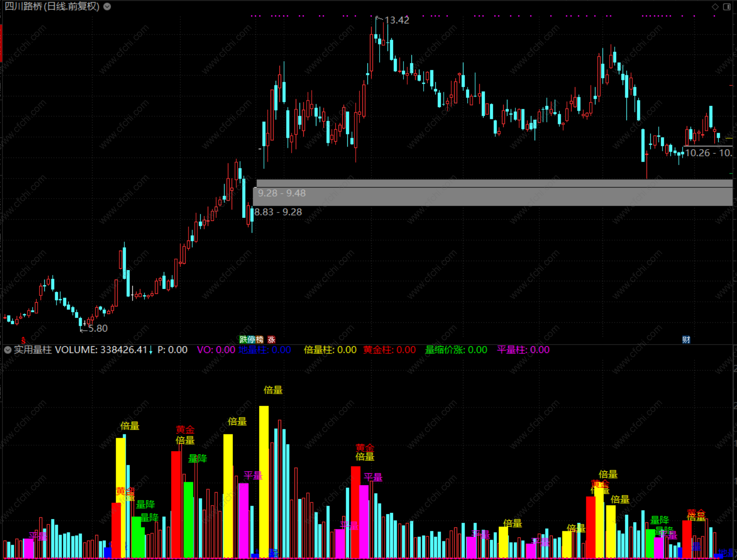Click the 平量柱: 0.00 legend entry

pyautogui.click(x=523, y=350)
